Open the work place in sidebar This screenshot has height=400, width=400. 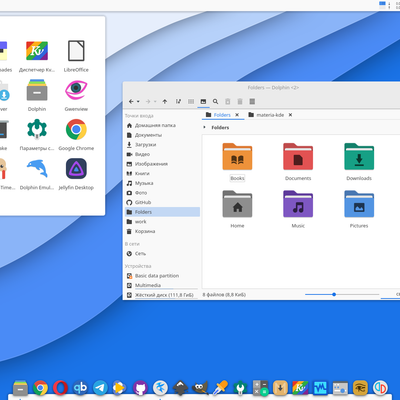162,222
